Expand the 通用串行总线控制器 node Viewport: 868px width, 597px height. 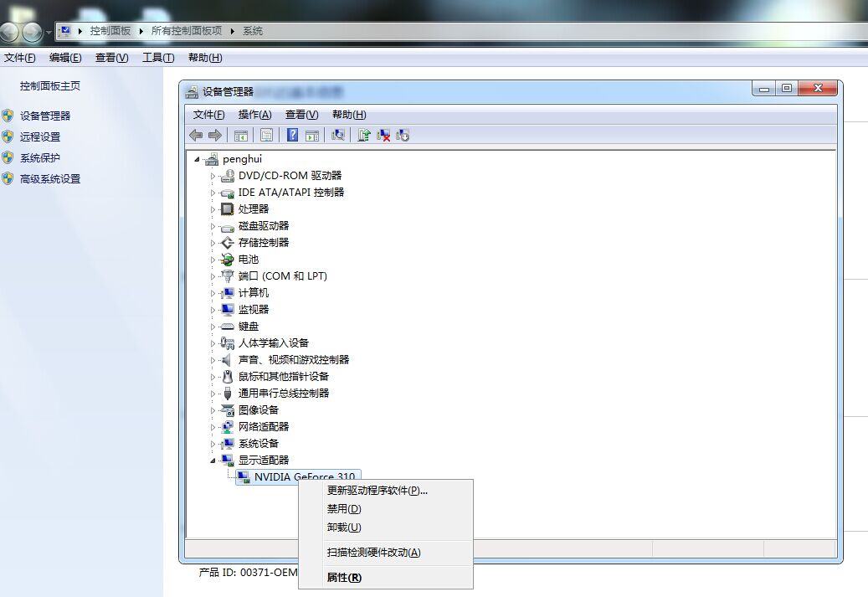(213, 394)
